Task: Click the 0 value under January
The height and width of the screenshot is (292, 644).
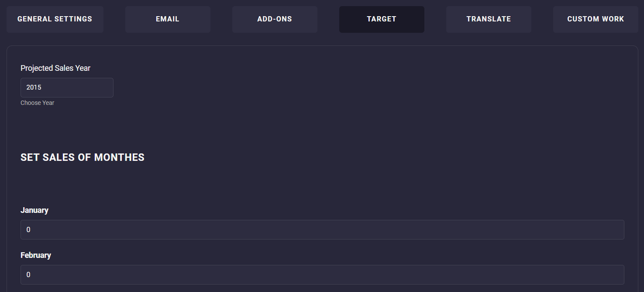Action: (28, 229)
